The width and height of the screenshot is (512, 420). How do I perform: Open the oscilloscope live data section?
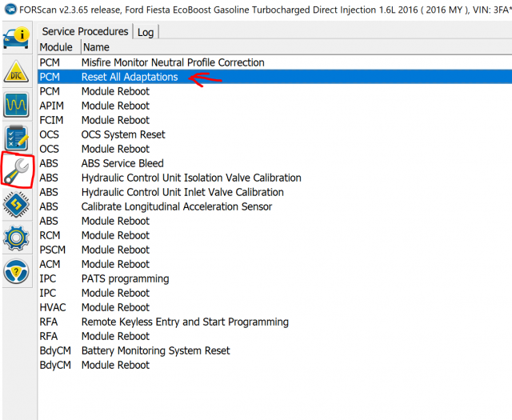coord(18,105)
